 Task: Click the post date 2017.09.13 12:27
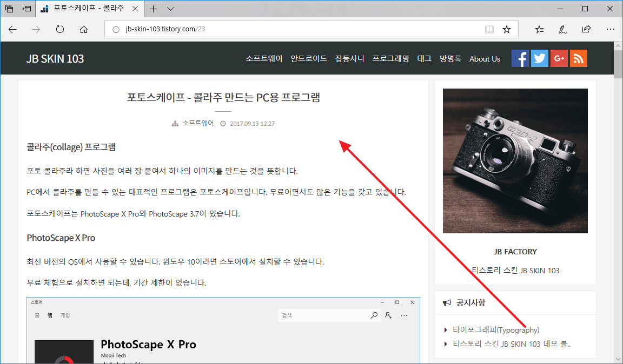(253, 124)
